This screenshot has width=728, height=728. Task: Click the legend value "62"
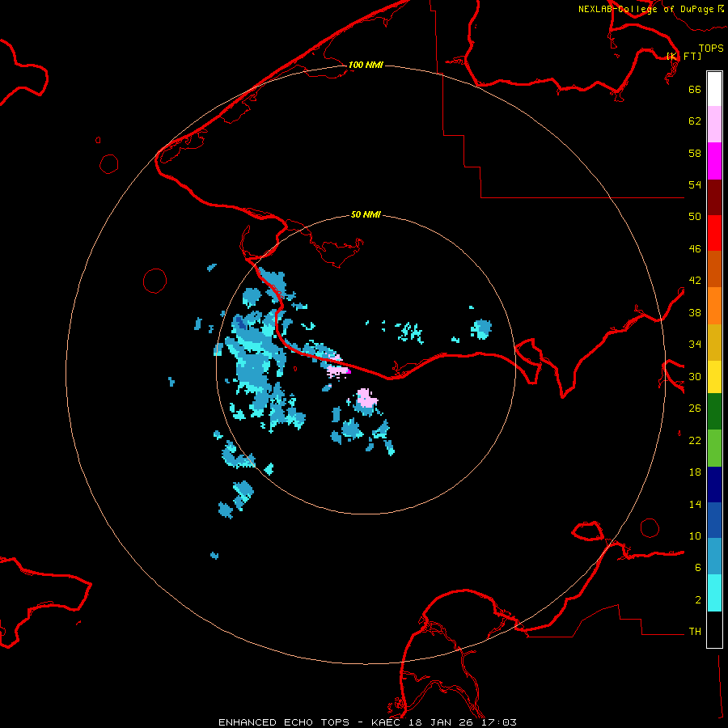point(695,121)
